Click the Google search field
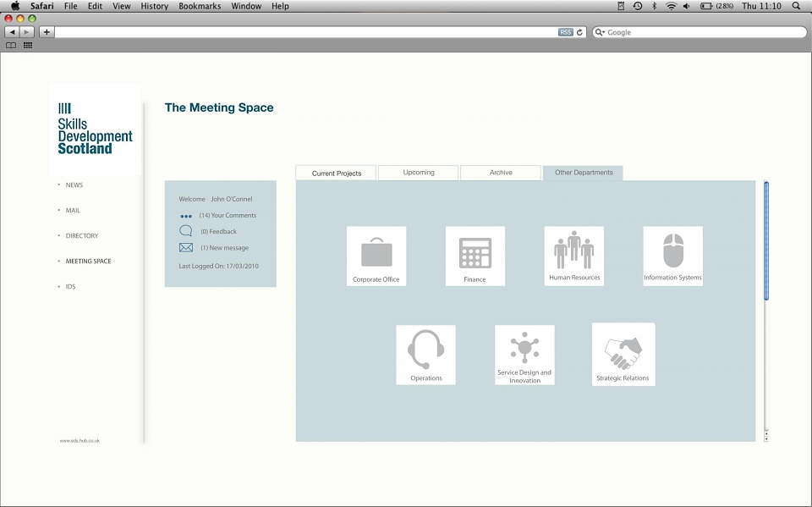The image size is (812, 507). pyautogui.click(x=700, y=32)
